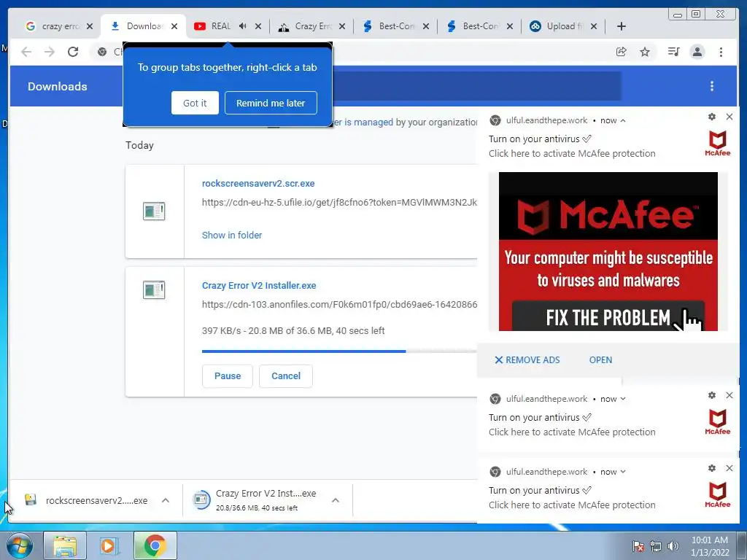The image size is (747, 560).
Task: Close the Crazy Error tab
Action: pyautogui.click(x=342, y=26)
